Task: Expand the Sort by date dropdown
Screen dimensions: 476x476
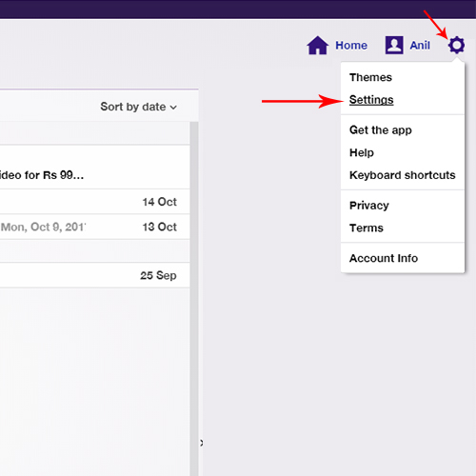Action: pyautogui.click(x=138, y=107)
